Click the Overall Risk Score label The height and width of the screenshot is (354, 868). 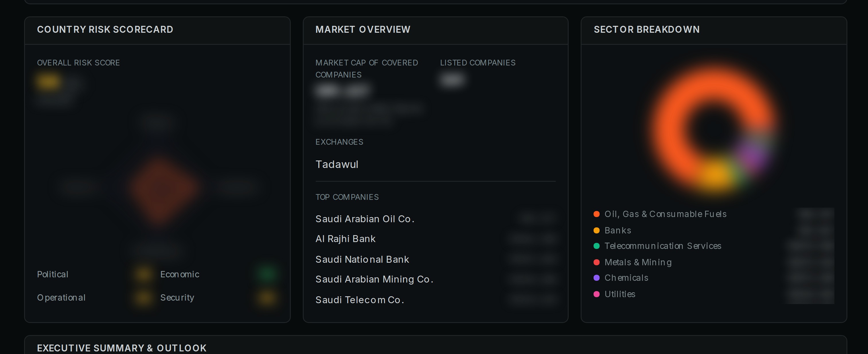click(79, 63)
